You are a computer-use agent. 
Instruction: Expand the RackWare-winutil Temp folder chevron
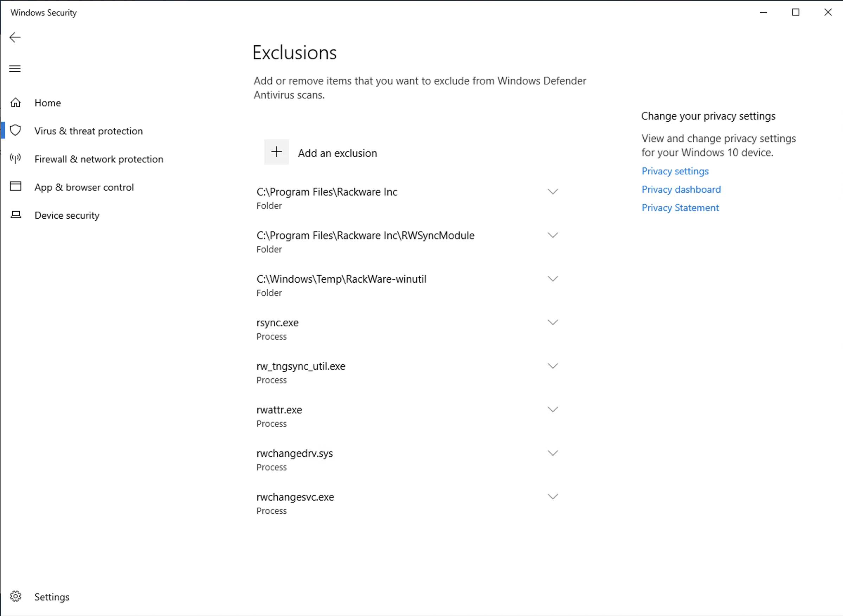(x=553, y=279)
